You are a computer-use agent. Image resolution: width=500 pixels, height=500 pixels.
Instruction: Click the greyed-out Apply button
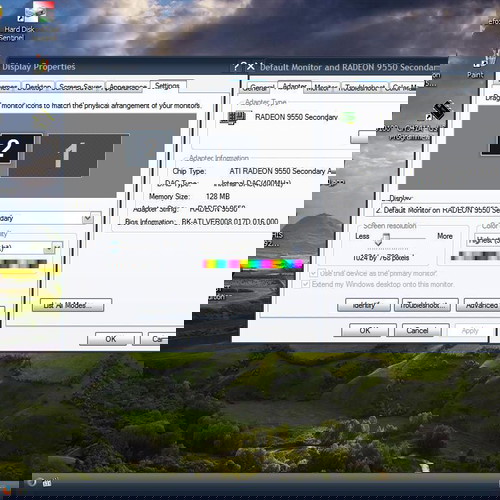[x=470, y=330]
